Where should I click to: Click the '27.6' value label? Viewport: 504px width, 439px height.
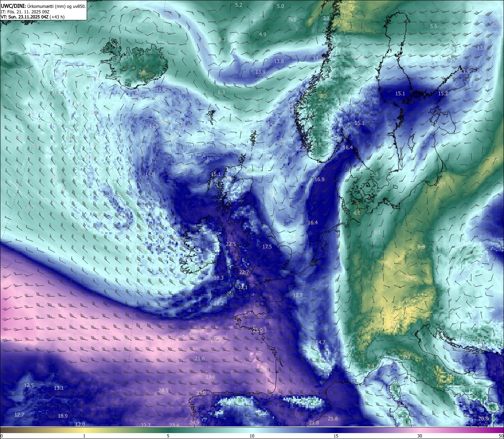click(x=210, y=377)
